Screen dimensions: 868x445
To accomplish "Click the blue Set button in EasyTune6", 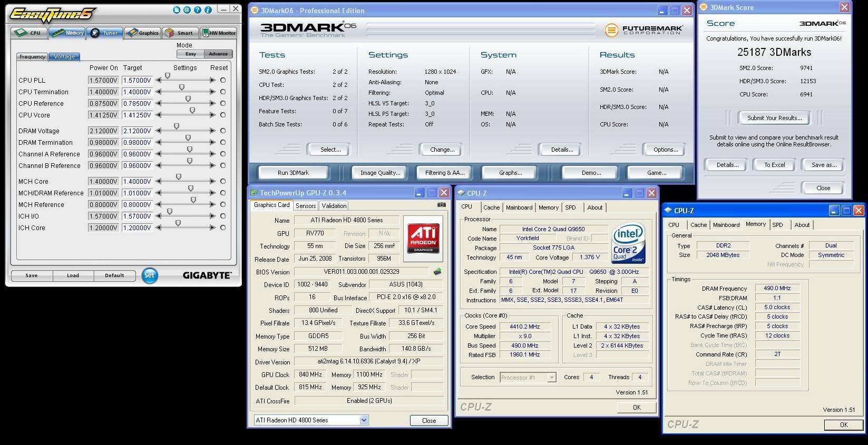I will pyautogui.click(x=150, y=275).
